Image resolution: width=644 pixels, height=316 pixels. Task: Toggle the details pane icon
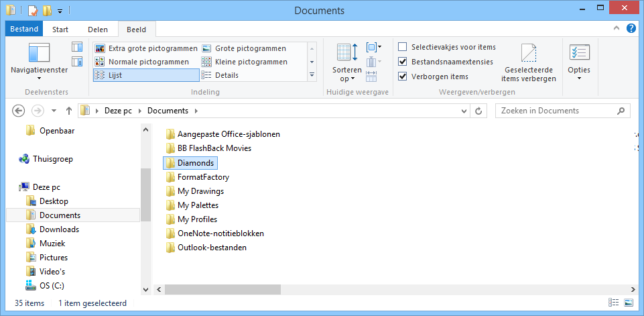[77, 62]
